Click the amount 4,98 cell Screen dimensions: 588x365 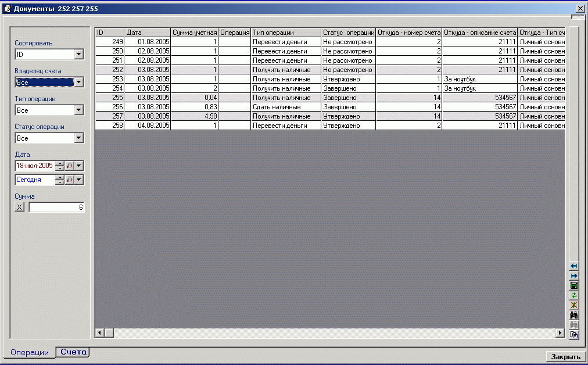pos(195,116)
